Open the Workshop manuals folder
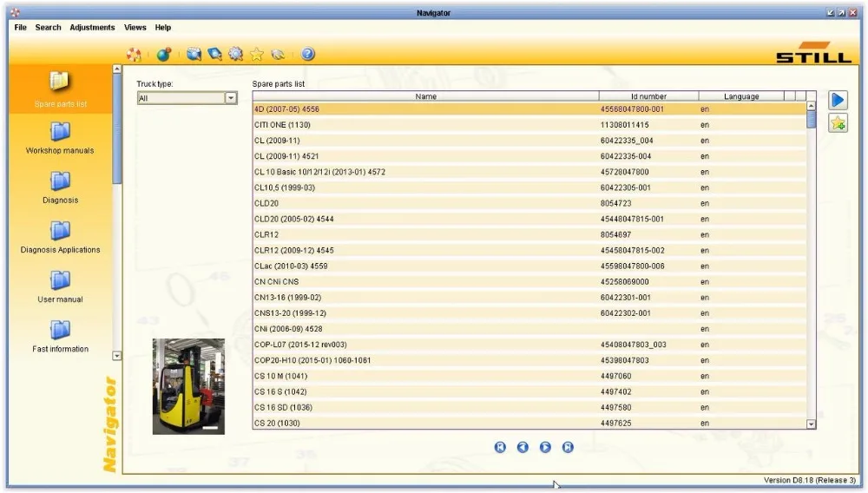 (x=60, y=138)
